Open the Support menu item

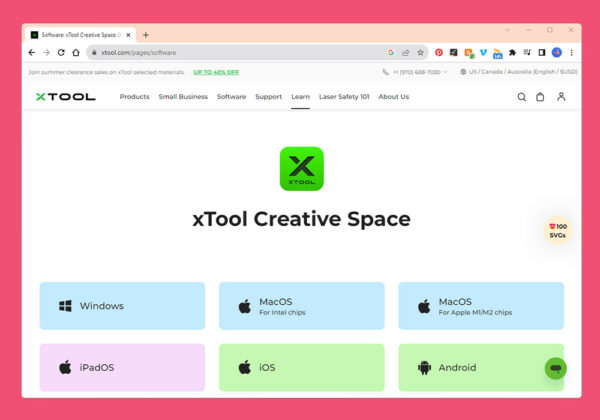pyautogui.click(x=269, y=97)
